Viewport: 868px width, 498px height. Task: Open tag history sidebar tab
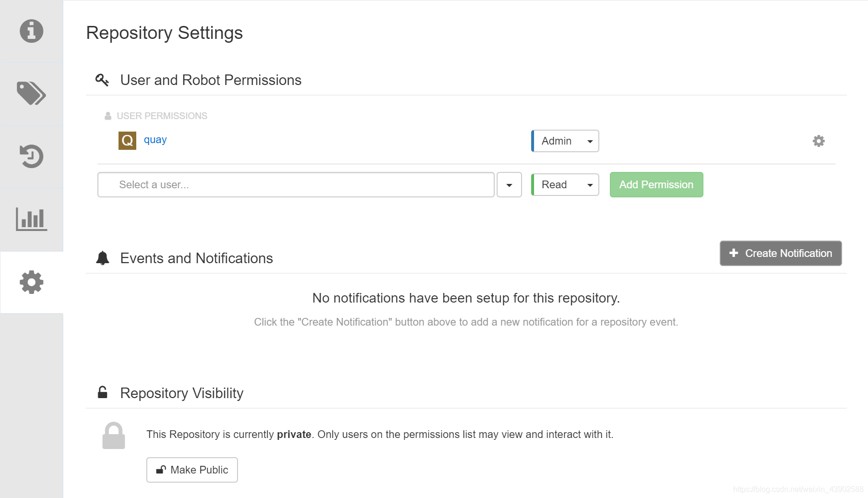pos(31,156)
